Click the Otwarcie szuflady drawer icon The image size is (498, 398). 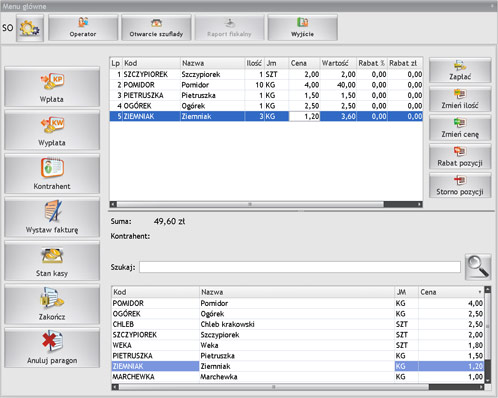click(x=156, y=23)
